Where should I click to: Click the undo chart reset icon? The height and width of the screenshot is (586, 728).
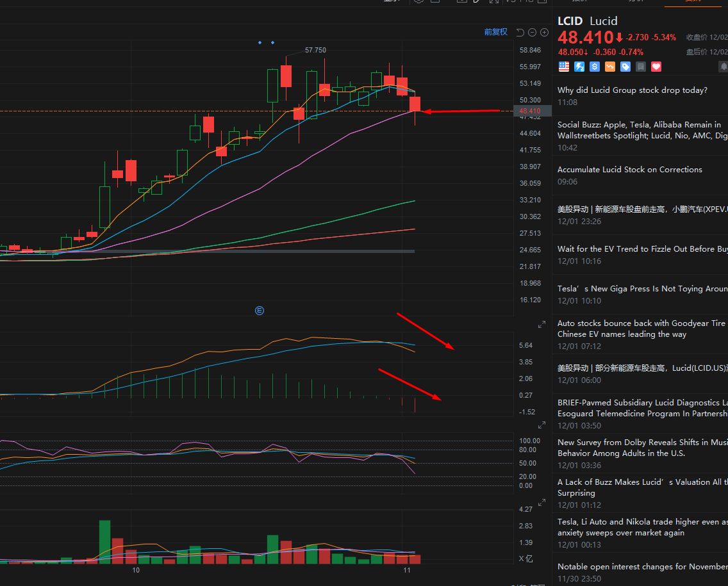tap(520, 33)
